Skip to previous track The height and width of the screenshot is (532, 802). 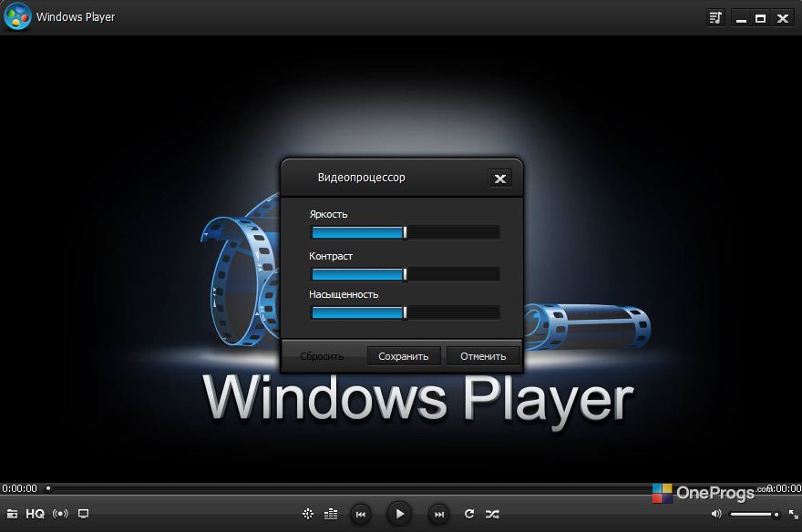coord(361,514)
